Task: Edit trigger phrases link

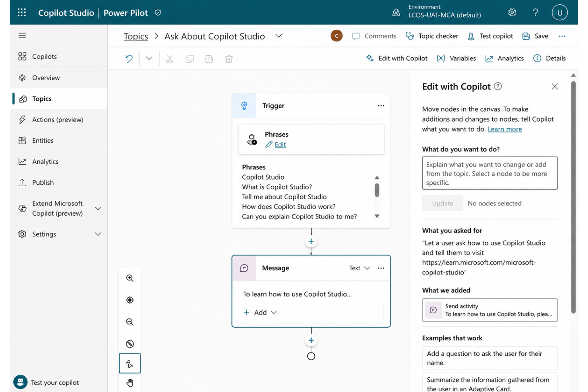Action: pyautogui.click(x=280, y=145)
